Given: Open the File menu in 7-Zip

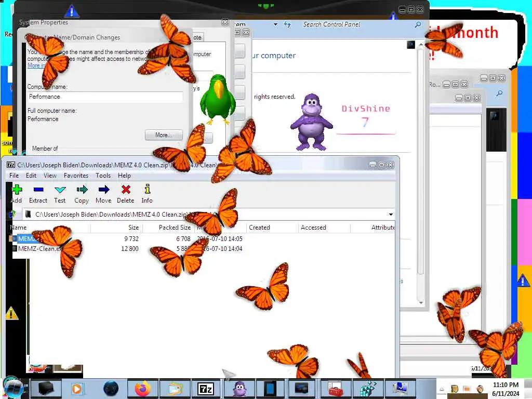Looking at the screenshot, I should (x=14, y=176).
